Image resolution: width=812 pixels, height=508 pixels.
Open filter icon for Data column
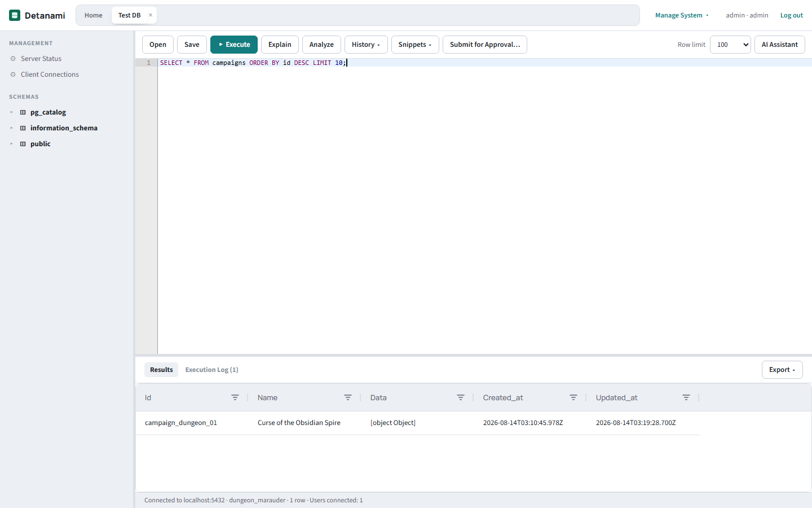point(461,398)
